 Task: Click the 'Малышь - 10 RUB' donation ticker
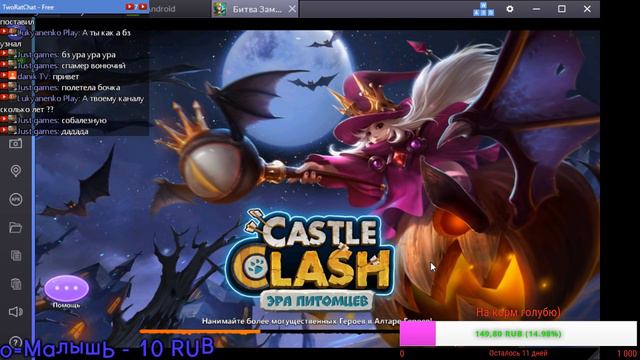[107, 348]
